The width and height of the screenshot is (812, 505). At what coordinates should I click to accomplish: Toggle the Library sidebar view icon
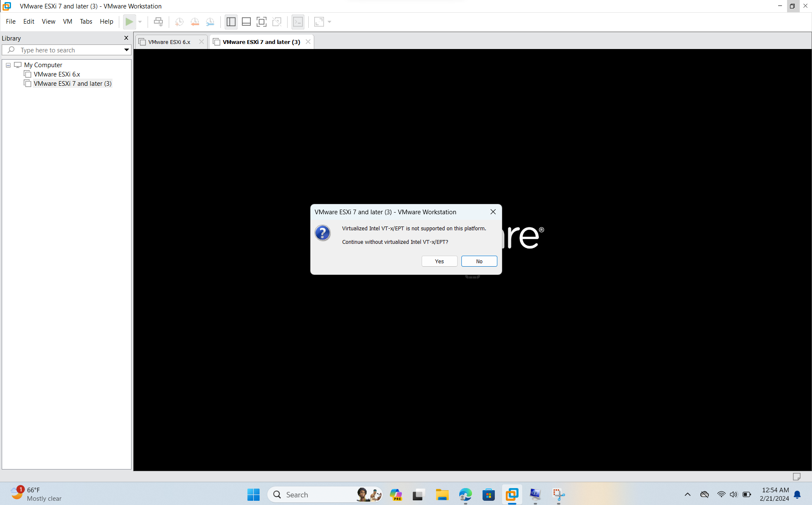point(231,22)
